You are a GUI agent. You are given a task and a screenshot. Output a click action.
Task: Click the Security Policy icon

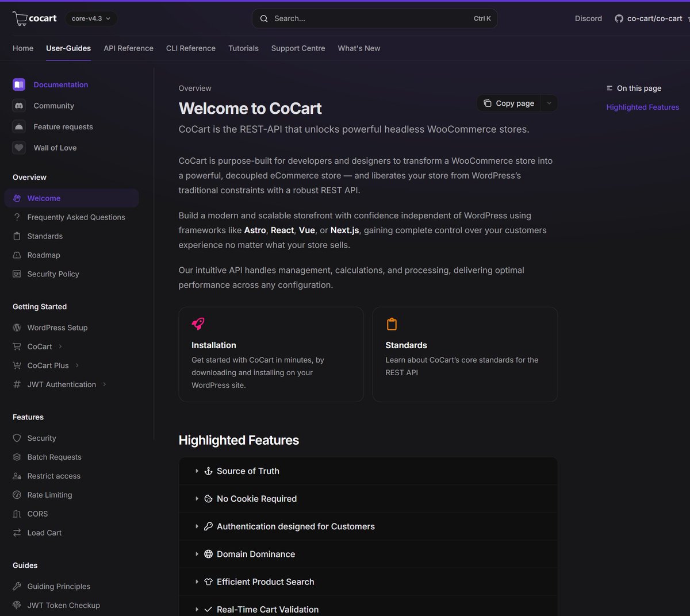[x=17, y=274]
